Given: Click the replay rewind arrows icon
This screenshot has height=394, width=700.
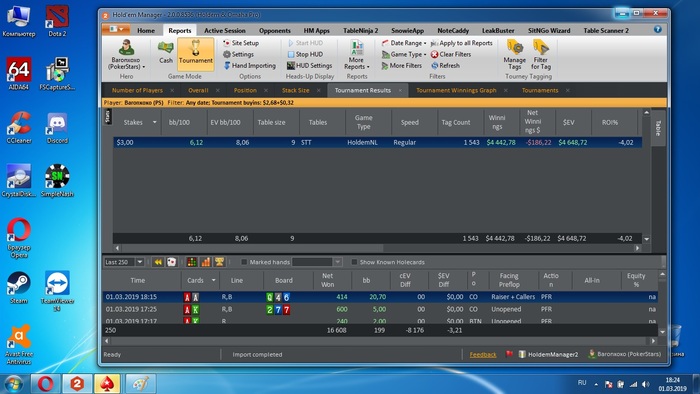Looking at the screenshot, I should coord(158,262).
